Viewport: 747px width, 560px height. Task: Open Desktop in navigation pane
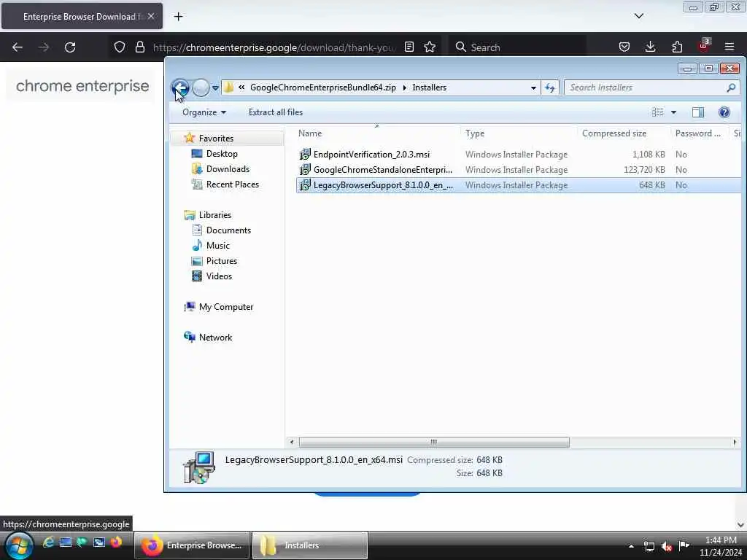(x=222, y=154)
